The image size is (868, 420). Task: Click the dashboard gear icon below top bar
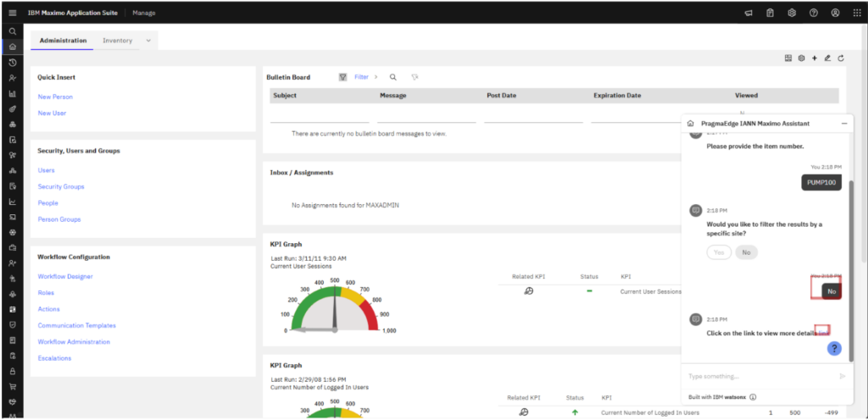801,58
